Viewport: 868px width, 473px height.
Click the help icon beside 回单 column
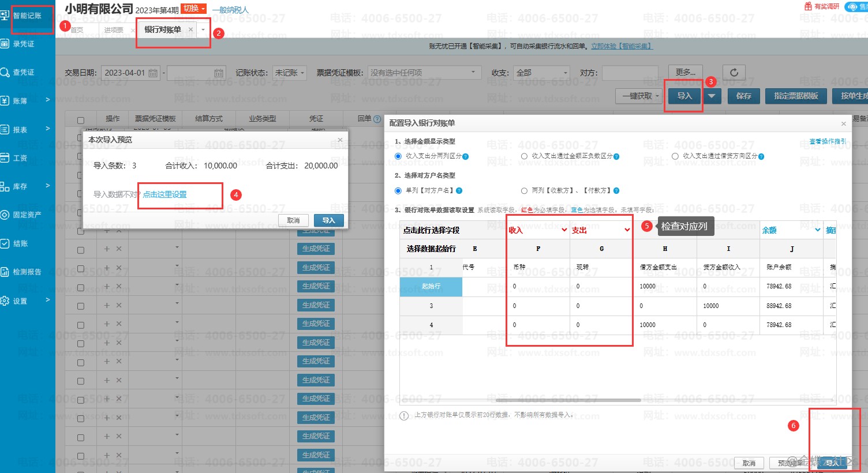tap(377, 119)
